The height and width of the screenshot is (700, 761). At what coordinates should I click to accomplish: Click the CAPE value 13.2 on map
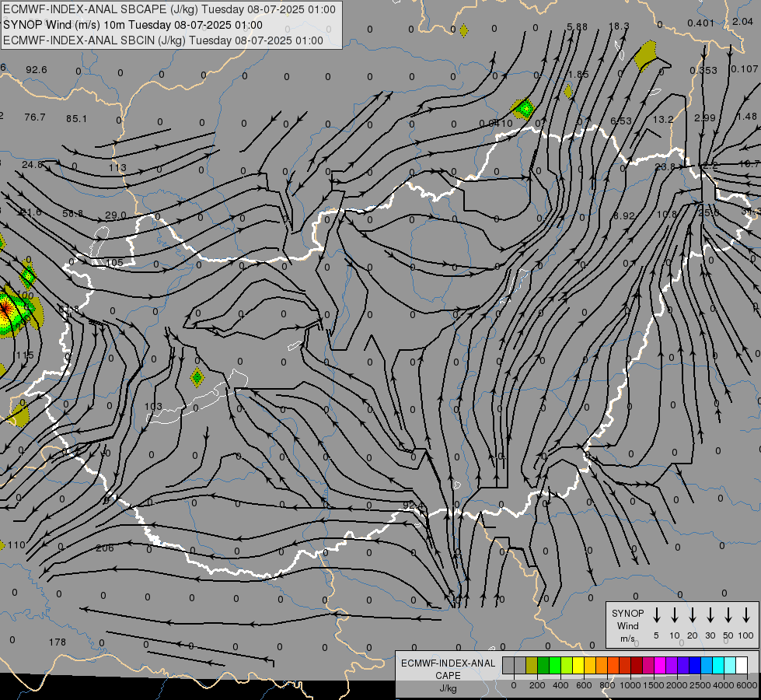pos(663,119)
